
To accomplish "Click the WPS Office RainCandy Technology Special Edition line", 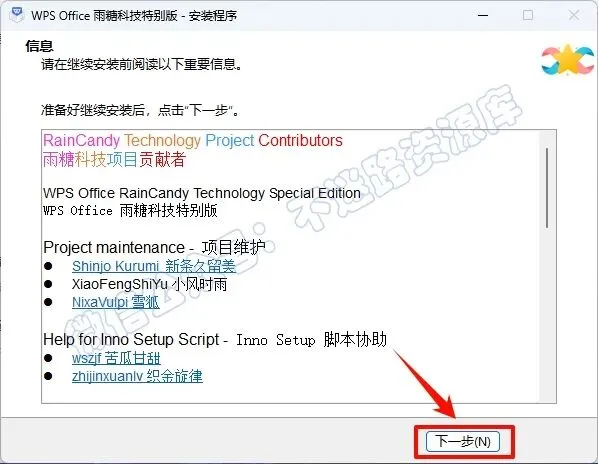I will pyautogui.click(x=202, y=193).
